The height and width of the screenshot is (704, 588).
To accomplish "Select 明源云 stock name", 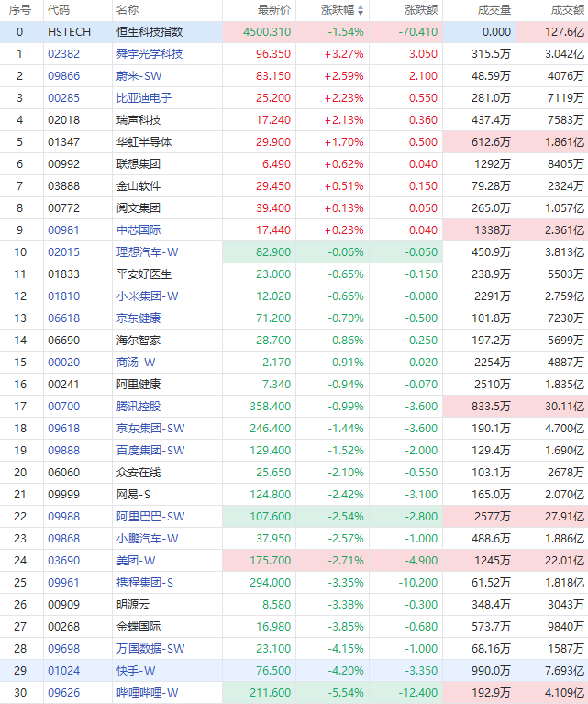I will (x=133, y=604).
